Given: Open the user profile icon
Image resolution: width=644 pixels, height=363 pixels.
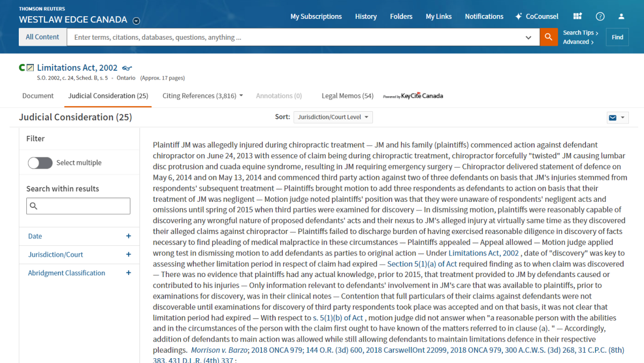Looking at the screenshot, I should tap(621, 17).
